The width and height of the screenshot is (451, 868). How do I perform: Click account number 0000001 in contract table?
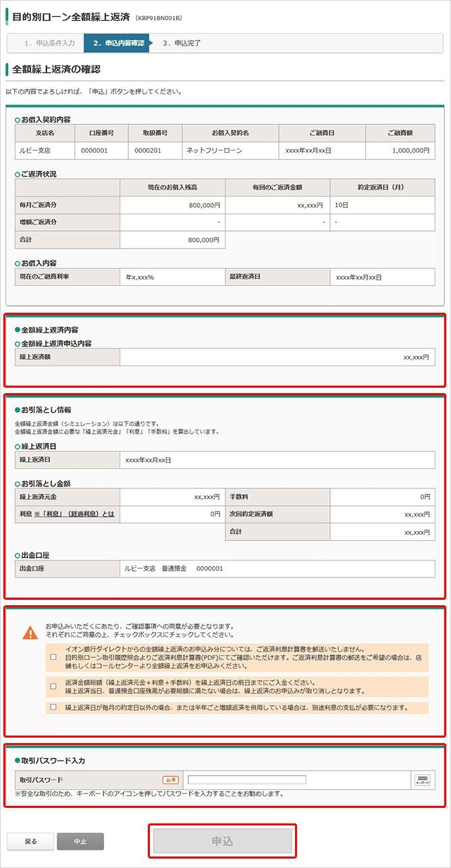[x=101, y=151]
